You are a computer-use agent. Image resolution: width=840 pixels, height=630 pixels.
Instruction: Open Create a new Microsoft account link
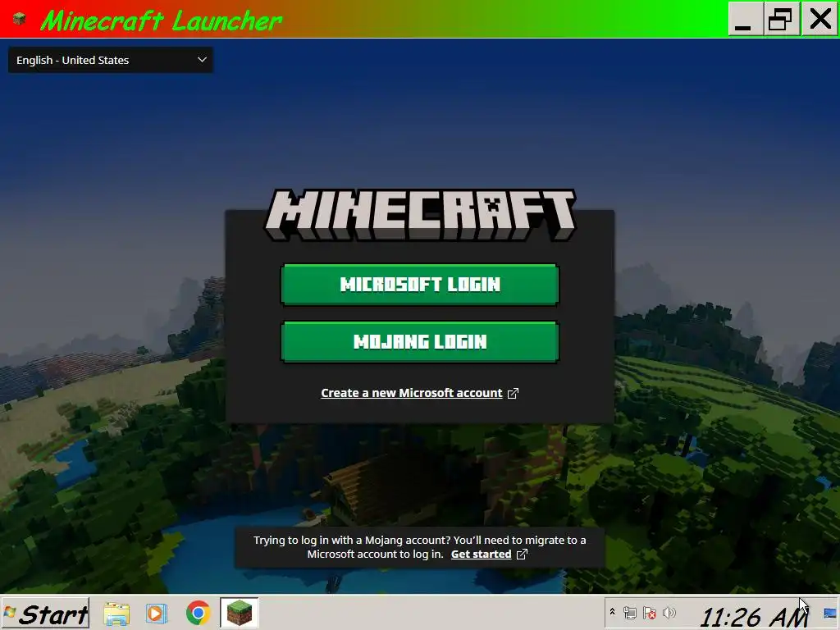pyautogui.click(x=412, y=393)
